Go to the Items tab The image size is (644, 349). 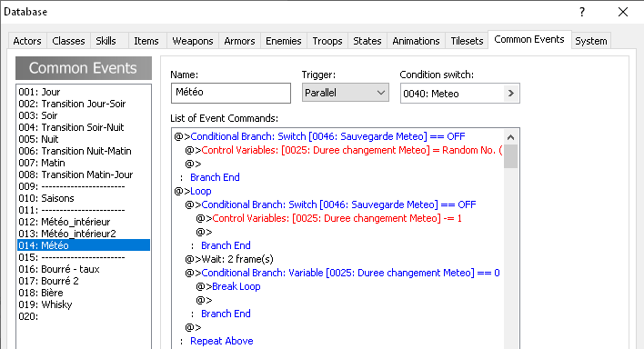coord(146,41)
